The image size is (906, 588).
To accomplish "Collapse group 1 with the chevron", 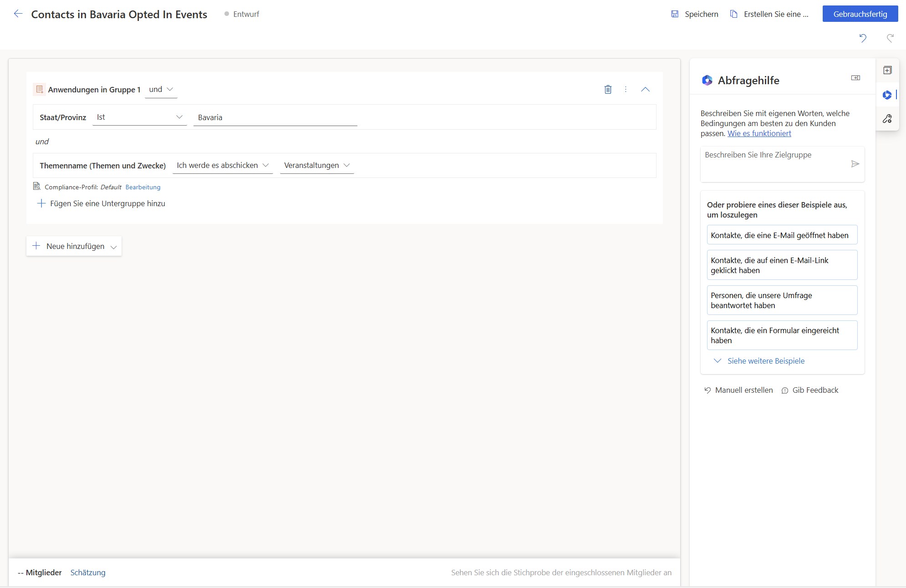I will point(645,90).
